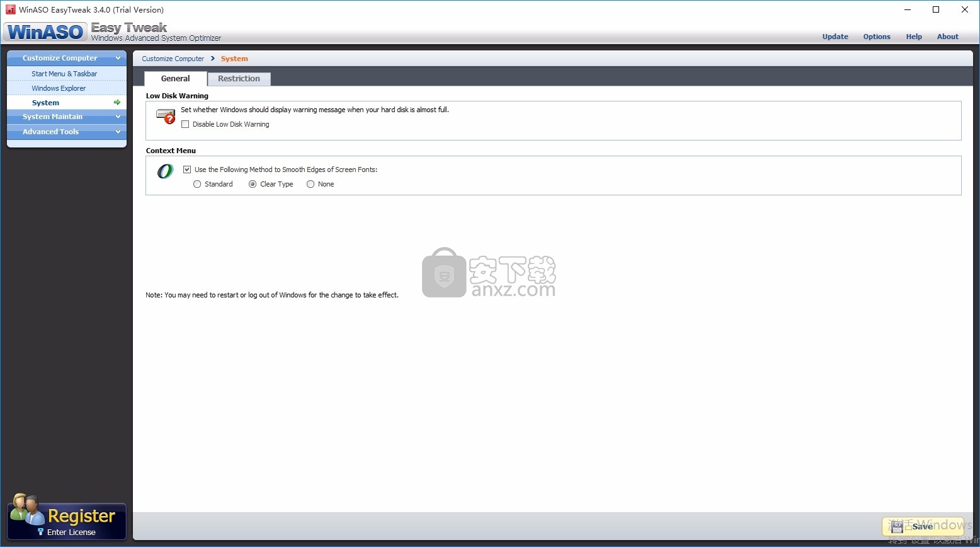Click the restart note text
980x547 pixels.
click(x=272, y=295)
